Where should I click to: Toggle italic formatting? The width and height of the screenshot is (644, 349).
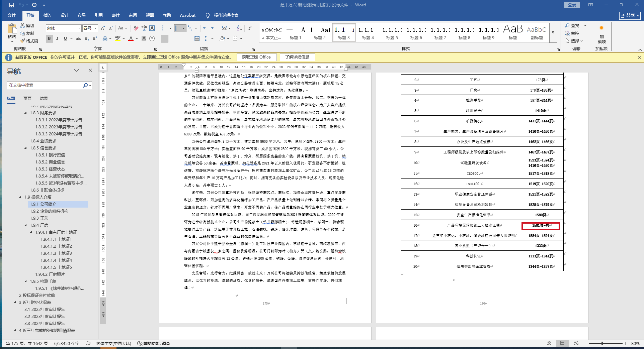click(57, 38)
